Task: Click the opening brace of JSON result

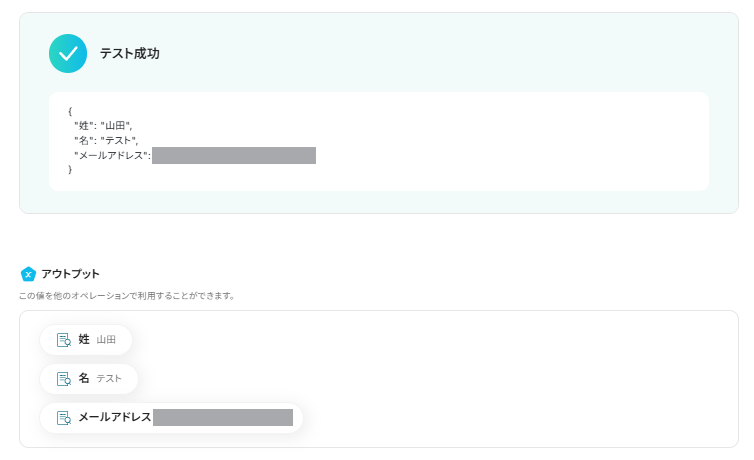Action: point(70,111)
